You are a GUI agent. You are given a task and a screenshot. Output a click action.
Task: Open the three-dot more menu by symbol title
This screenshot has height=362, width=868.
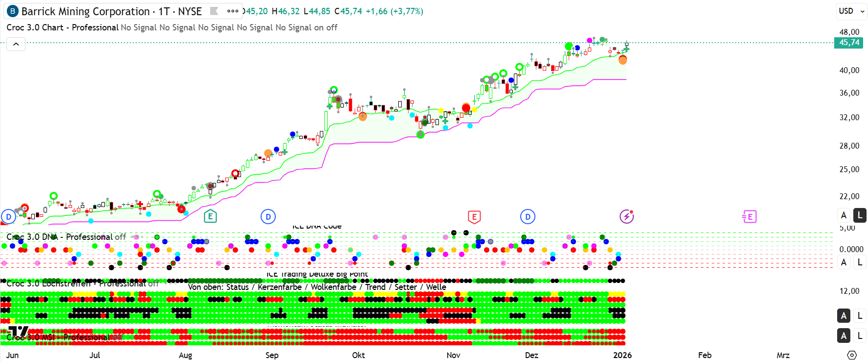[x=233, y=11]
